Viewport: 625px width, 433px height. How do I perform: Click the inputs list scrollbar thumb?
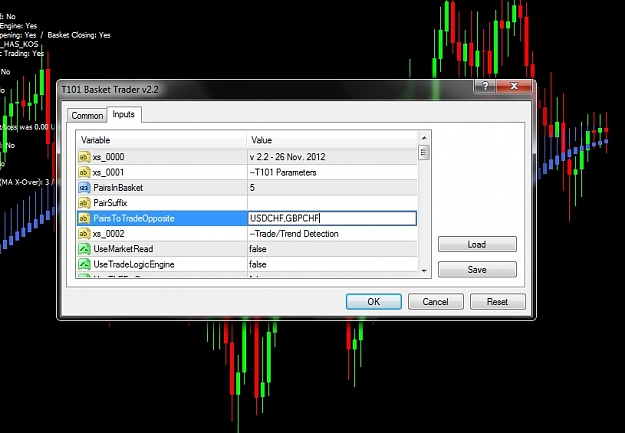tap(424, 152)
